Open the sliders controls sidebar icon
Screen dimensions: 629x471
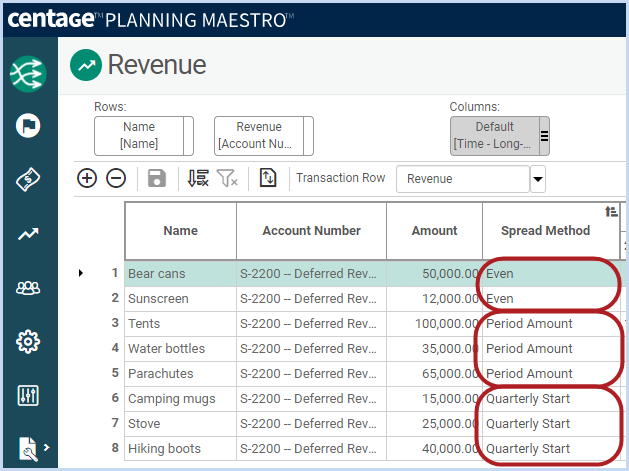[x=28, y=396]
